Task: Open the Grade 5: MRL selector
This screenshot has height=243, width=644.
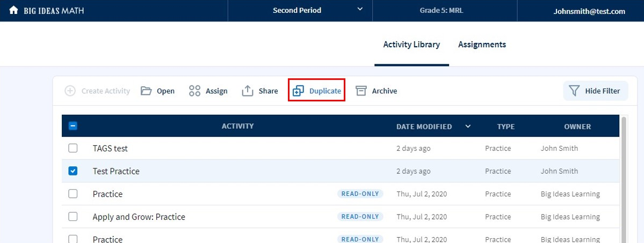Action: [x=444, y=11]
